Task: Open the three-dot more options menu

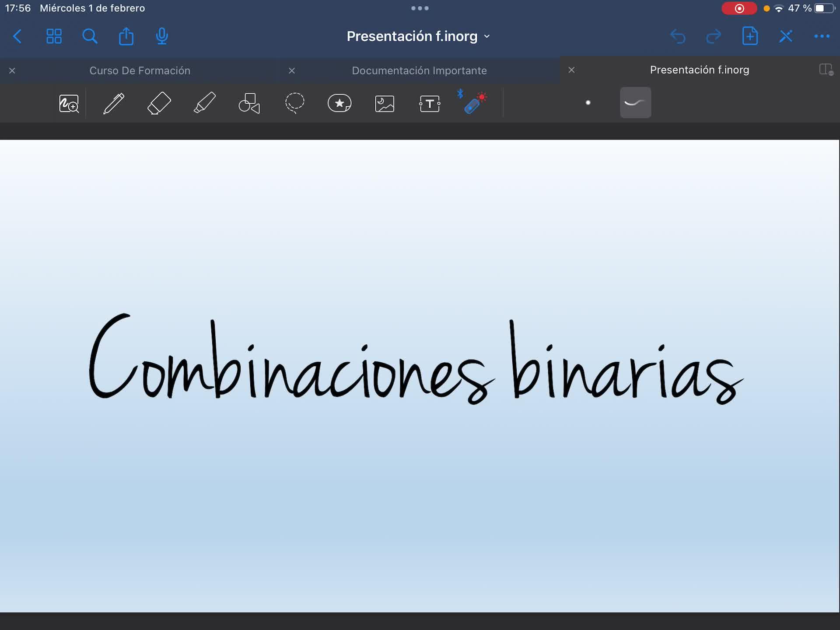Action: tap(822, 36)
